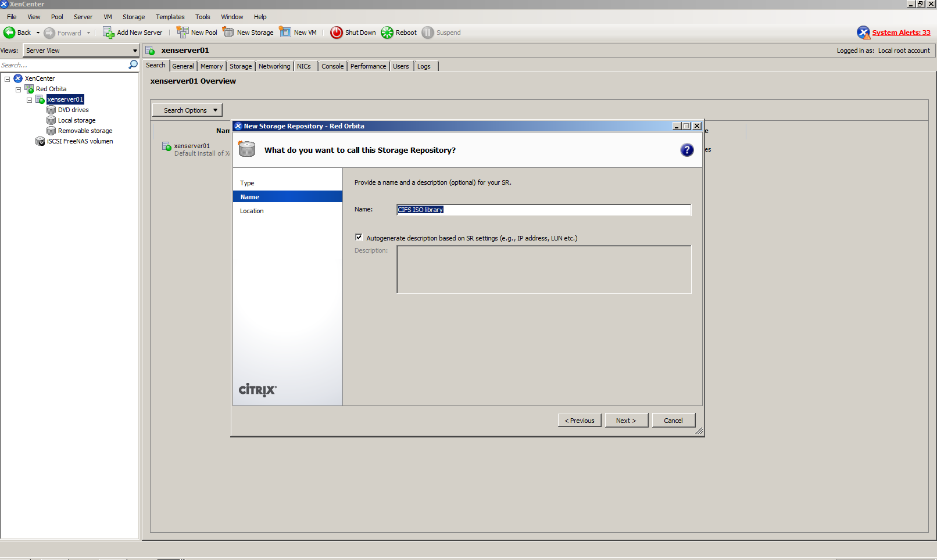Image resolution: width=937 pixels, height=560 pixels.
Task: Select the iSCSI FreeNAS volumen storage
Action: [x=80, y=141]
